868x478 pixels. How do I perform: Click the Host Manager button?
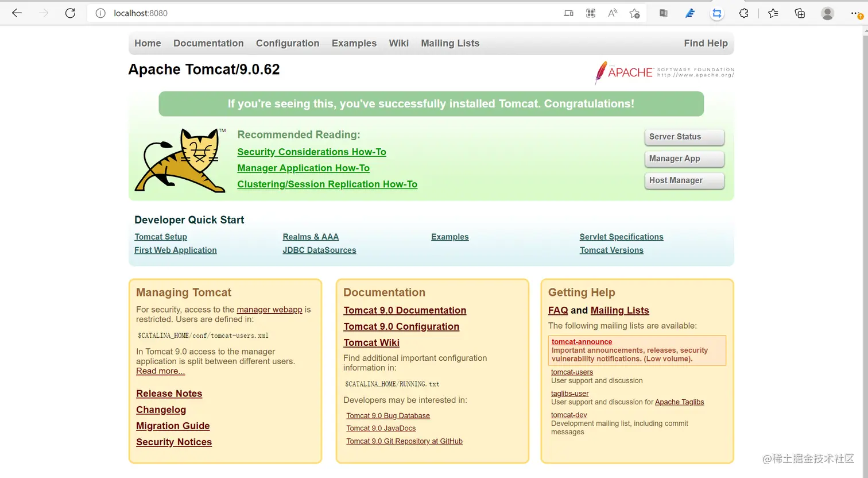[684, 180]
